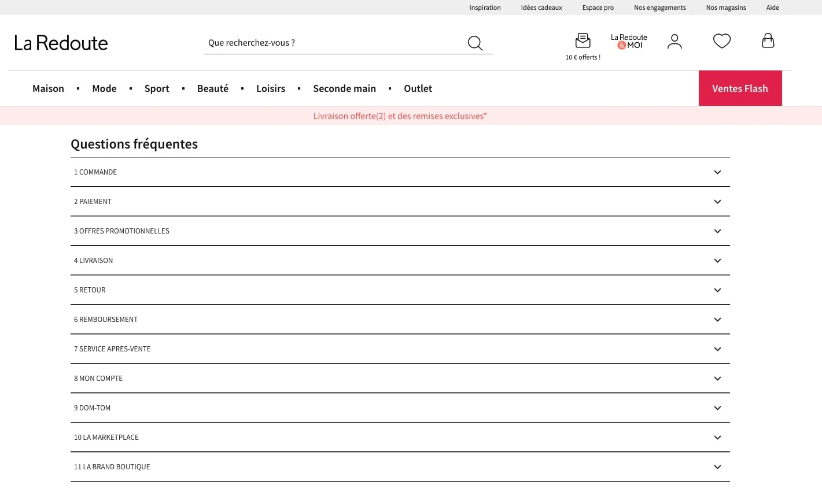Expand the 11 LA BRAND BOUTIQUE section
Image resolution: width=822 pixels, height=504 pixels.
point(400,467)
